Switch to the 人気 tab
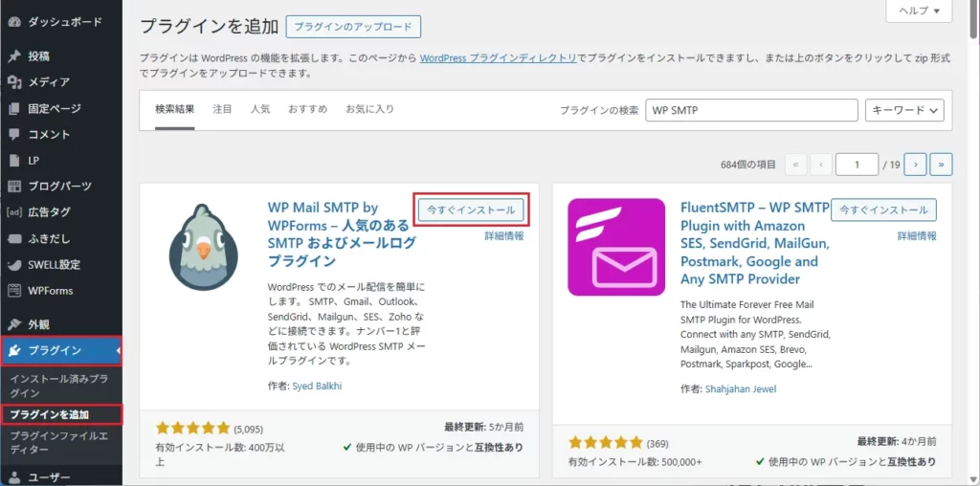 [260, 109]
